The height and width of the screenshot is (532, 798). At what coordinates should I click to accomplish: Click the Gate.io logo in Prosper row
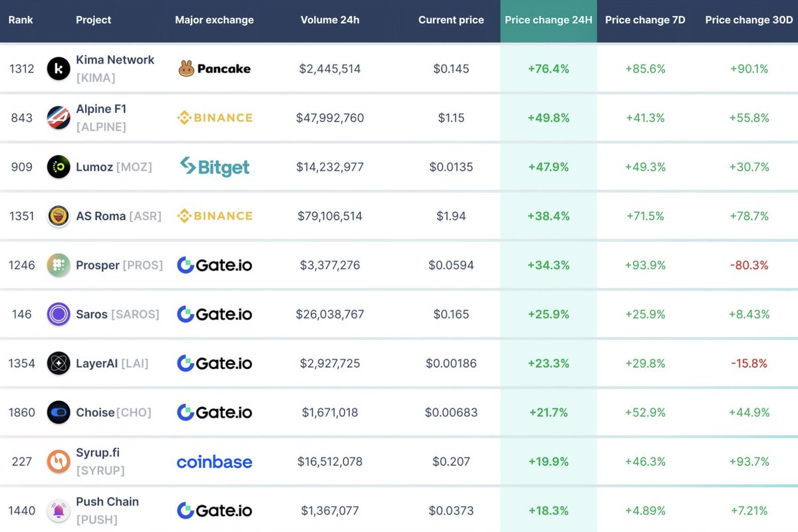coord(214,265)
